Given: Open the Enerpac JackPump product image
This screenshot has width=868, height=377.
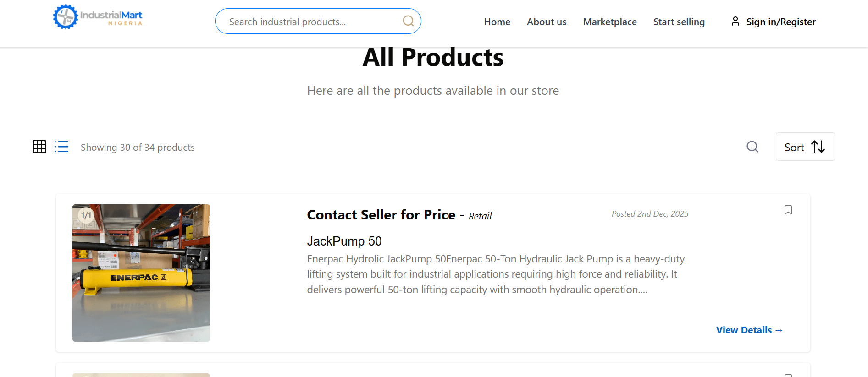Looking at the screenshot, I should pyautogui.click(x=141, y=273).
